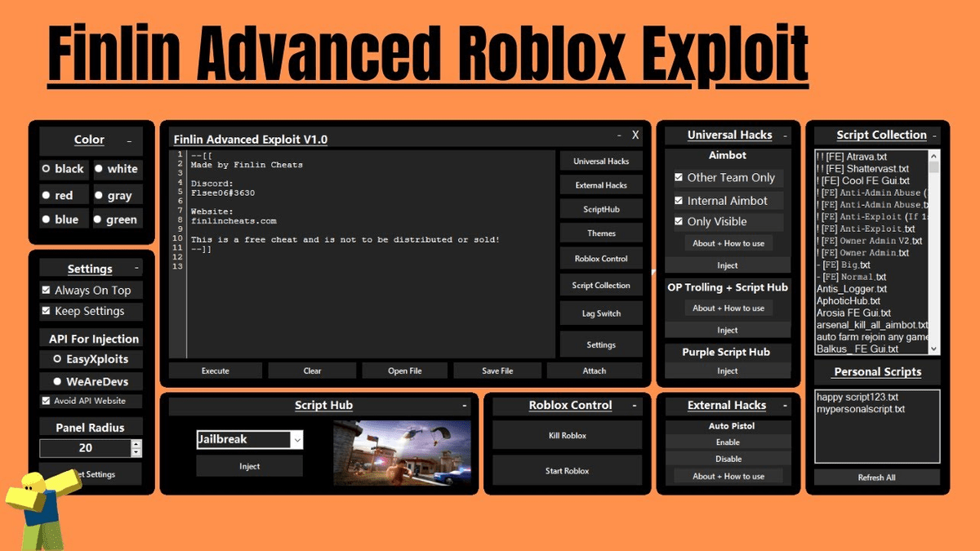
Task: Open the Jailbreak game dropdown
Action: pos(296,439)
